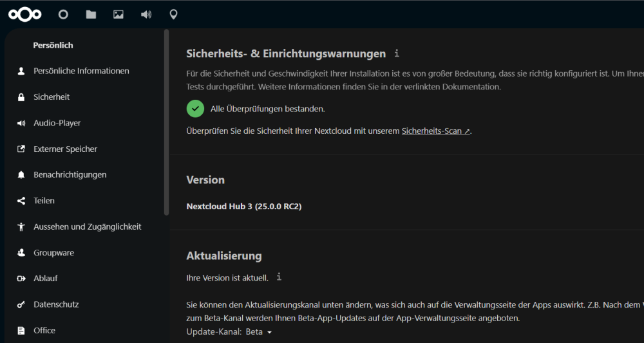Open the Photos app icon
Screen dimensions: 644x343
(118, 15)
